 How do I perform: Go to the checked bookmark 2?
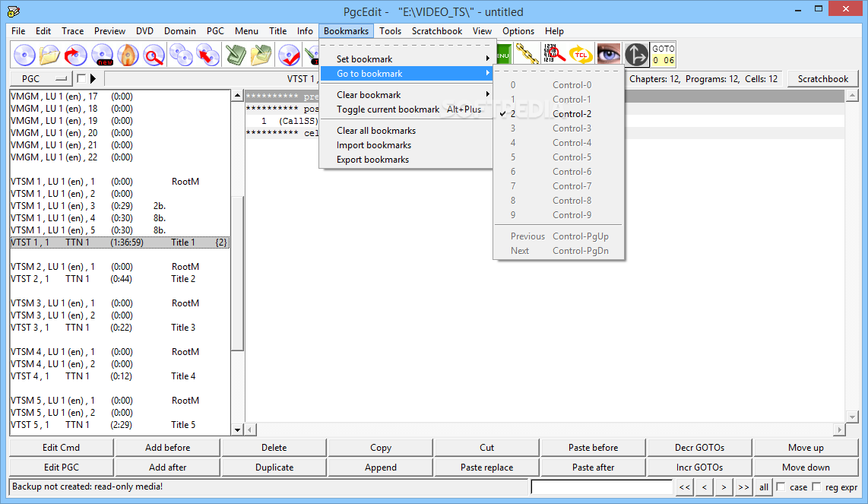point(558,113)
